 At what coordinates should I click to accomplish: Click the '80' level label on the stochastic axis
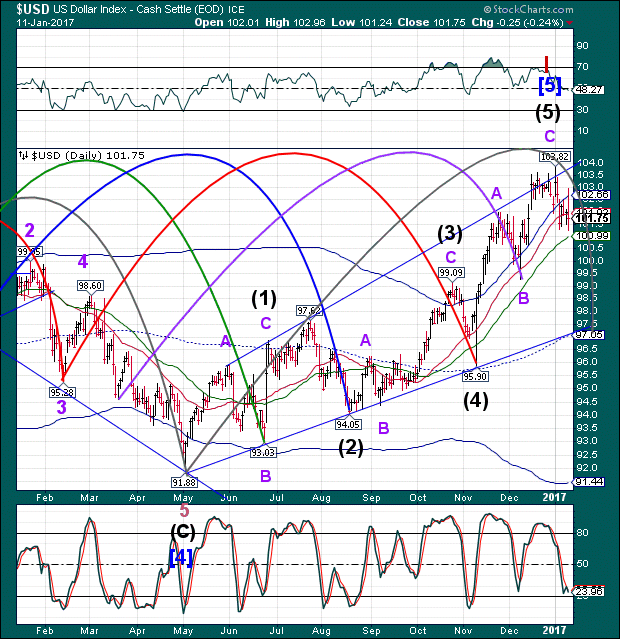click(x=583, y=533)
